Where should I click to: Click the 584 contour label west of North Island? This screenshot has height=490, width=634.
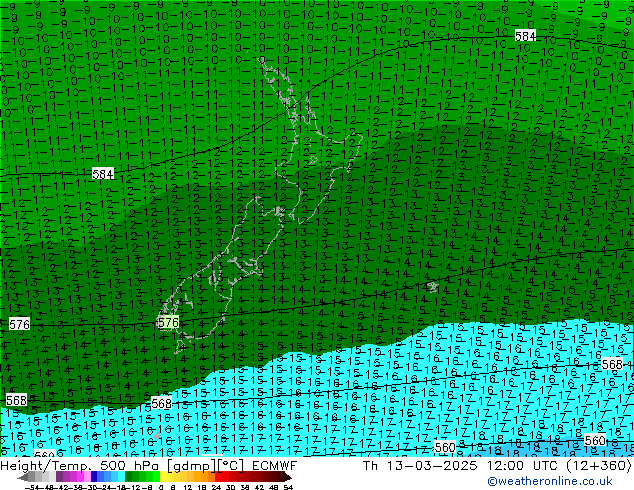coord(103,174)
